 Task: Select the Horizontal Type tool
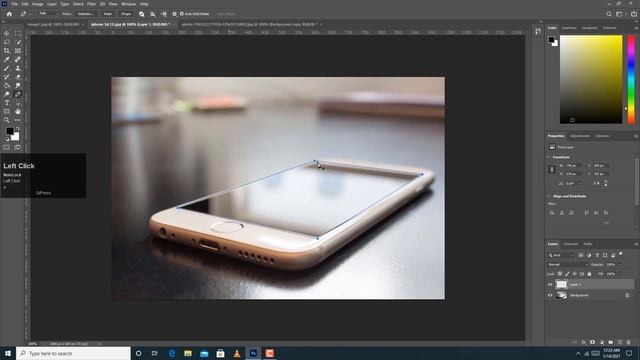[7, 103]
